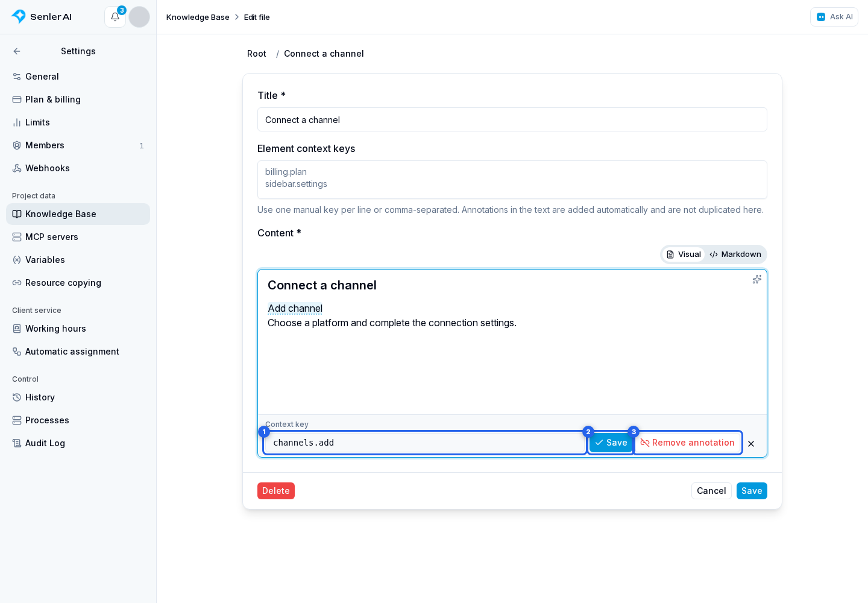868x603 pixels.
Task: Focus Element context keys textarea
Action: click(x=512, y=180)
